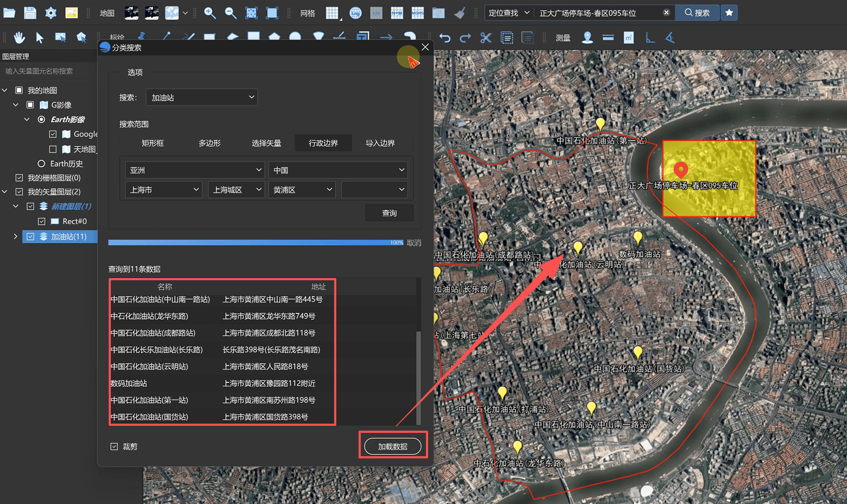Switch to the 导入边界 range tab
Screen dimensions: 847x504
380,143
